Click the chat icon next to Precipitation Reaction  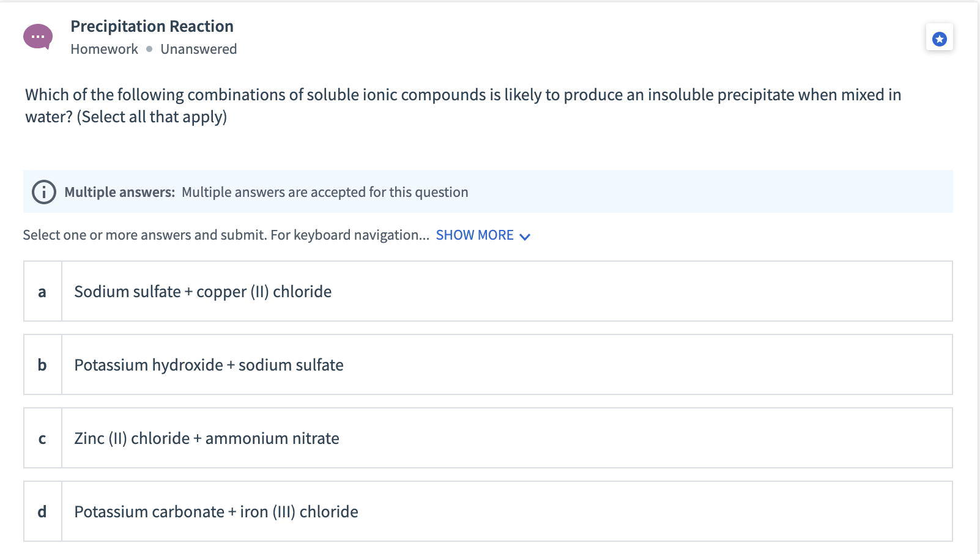coord(38,36)
